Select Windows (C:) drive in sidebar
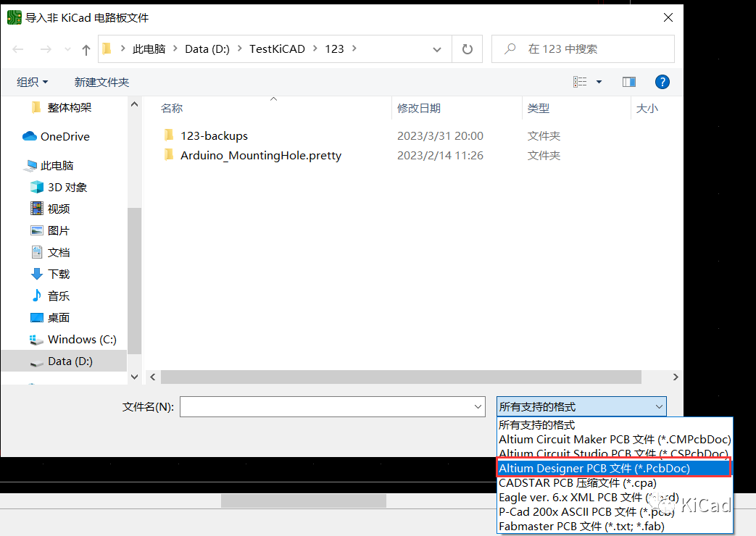Screen dimensions: 756x536 click(82, 339)
